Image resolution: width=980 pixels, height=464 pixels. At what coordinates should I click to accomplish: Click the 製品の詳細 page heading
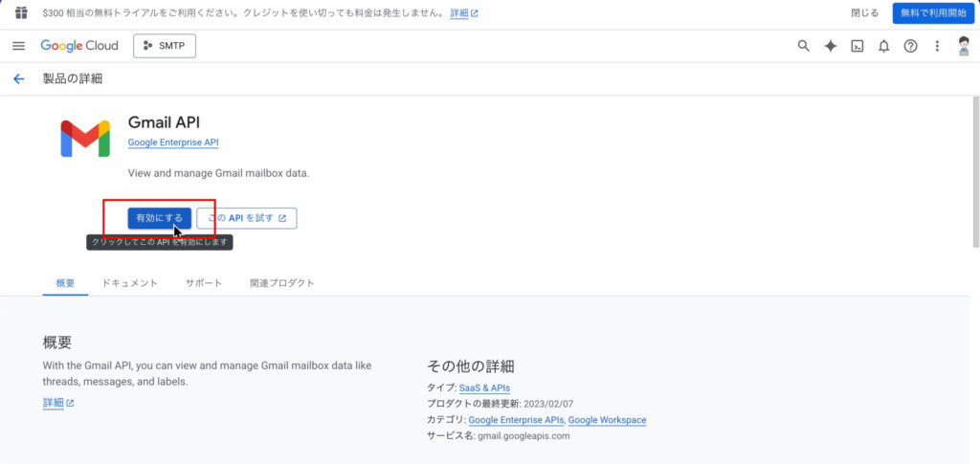click(x=73, y=78)
